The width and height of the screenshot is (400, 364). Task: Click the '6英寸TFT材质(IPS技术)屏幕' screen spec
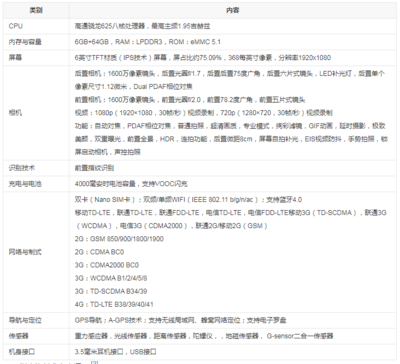203,58
